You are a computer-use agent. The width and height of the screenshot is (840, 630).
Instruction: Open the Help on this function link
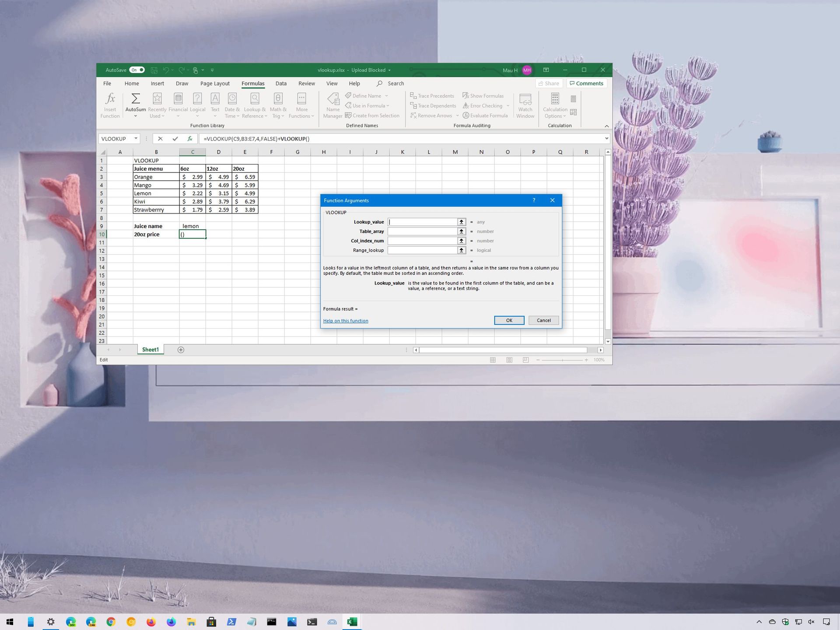point(345,320)
